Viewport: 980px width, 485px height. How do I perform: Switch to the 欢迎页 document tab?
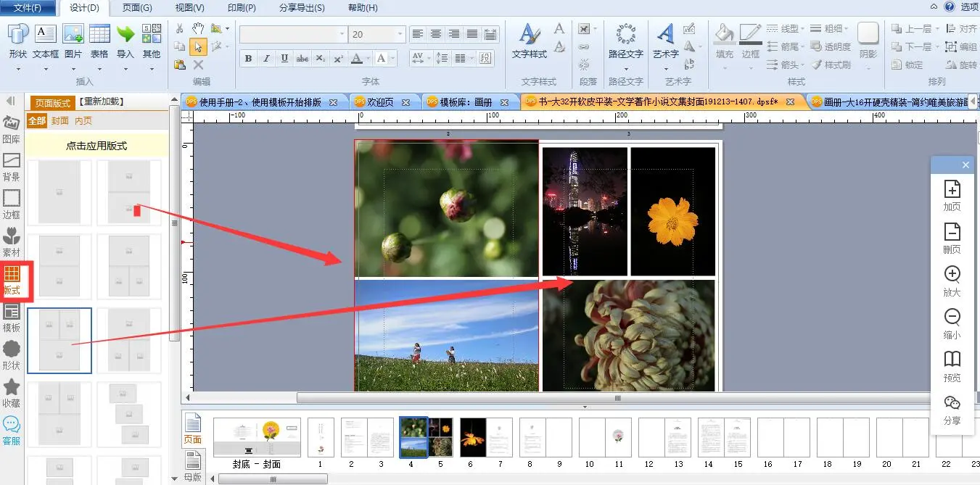click(x=380, y=102)
